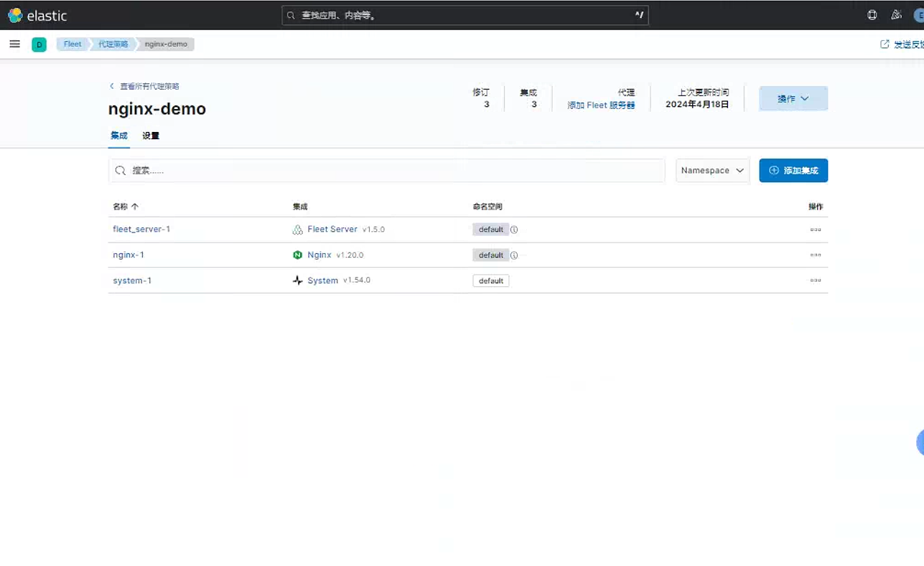Switch to the 集成 tab

pyautogui.click(x=119, y=136)
